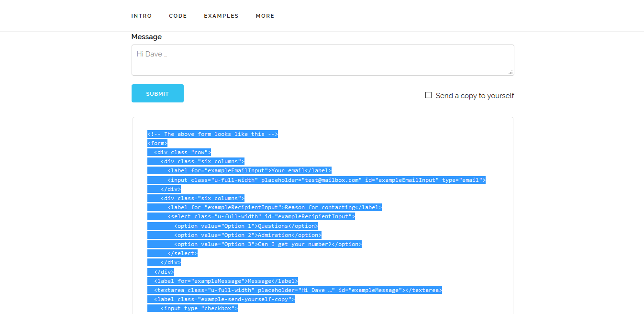Navigate to the EXAMPLES section
Image resolution: width=644 pixels, height=314 pixels.
pyautogui.click(x=221, y=15)
